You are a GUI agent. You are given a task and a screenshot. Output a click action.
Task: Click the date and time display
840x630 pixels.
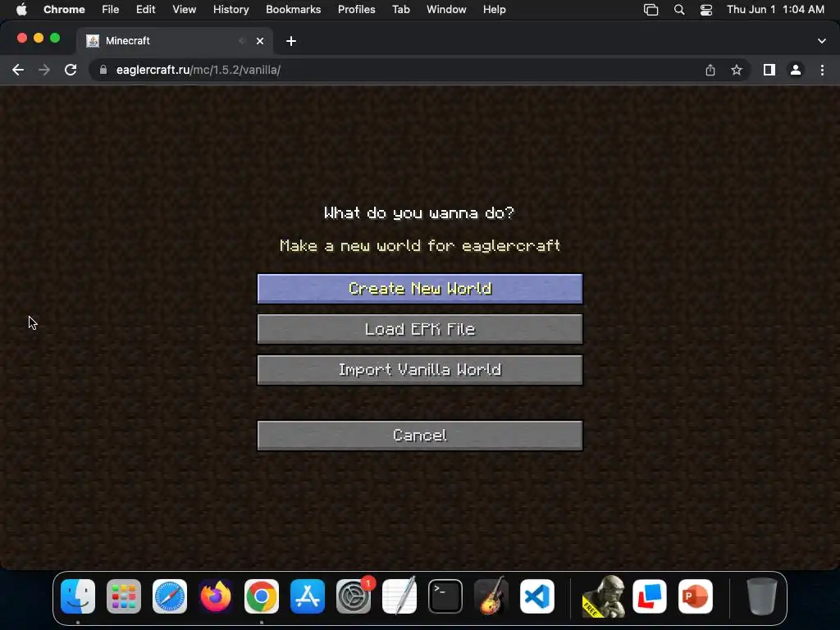click(775, 10)
